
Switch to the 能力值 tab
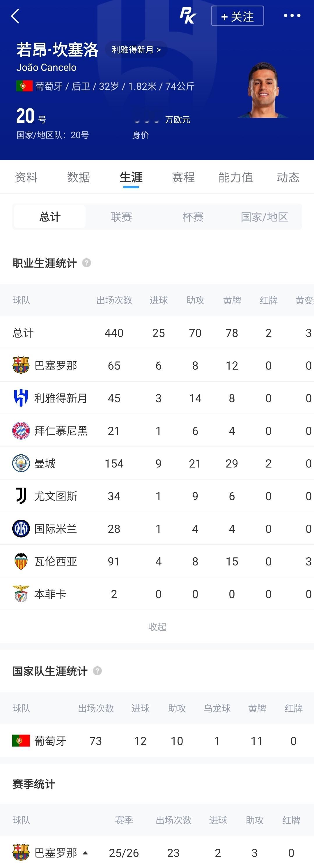236,177
